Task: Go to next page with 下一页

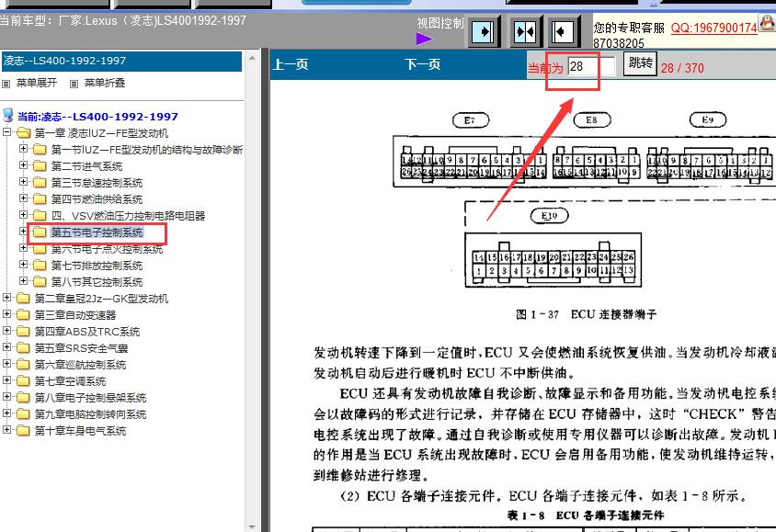Action: (x=423, y=64)
